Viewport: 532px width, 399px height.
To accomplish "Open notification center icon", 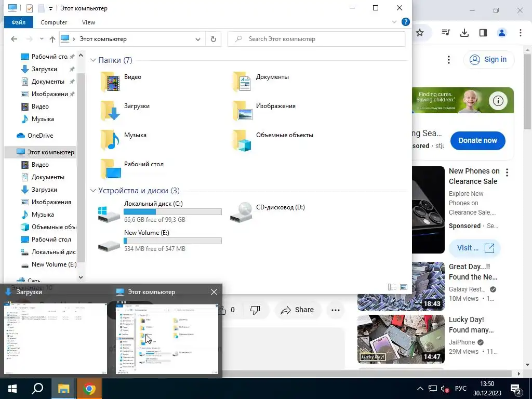I will pyautogui.click(x=516, y=389).
